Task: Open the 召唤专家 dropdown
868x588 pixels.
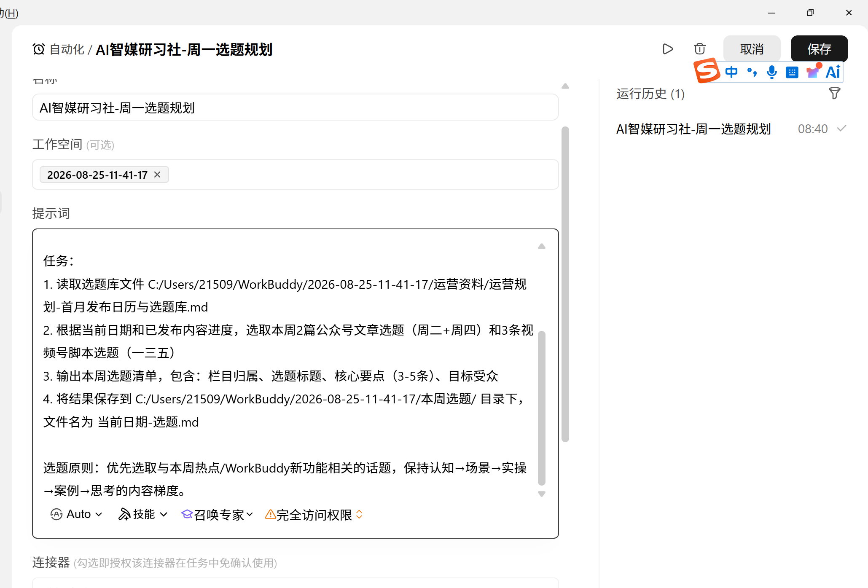Action: point(217,514)
